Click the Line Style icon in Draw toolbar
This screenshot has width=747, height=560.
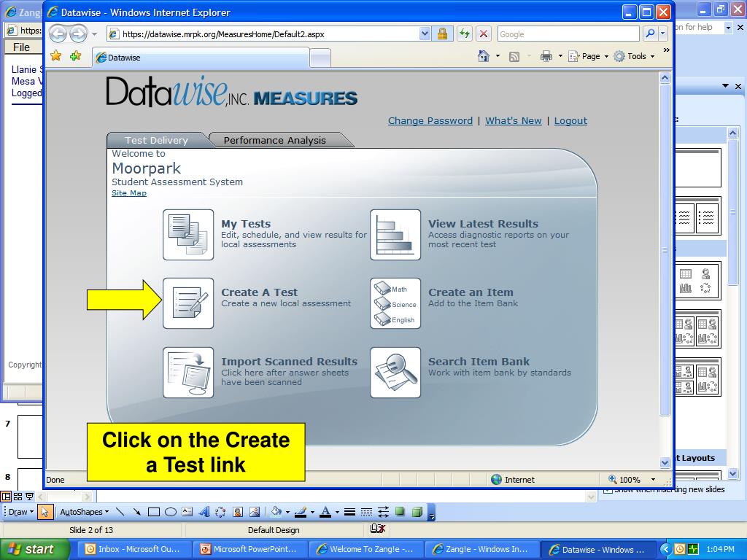[x=349, y=512]
